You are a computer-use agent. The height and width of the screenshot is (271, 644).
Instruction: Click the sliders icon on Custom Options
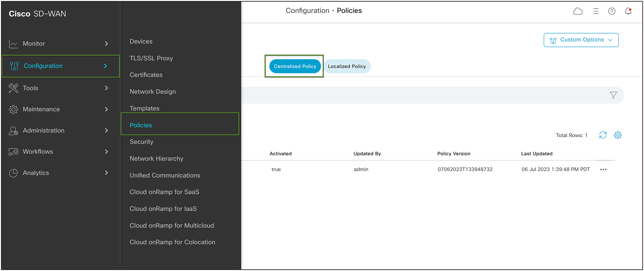(x=553, y=41)
